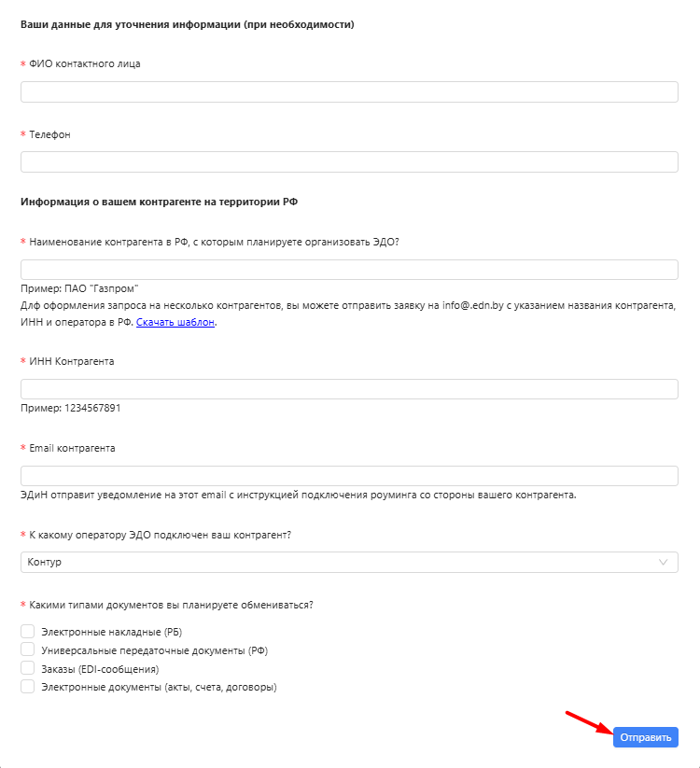This screenshot has width=700, height=768.
Task: Click the Скачать шаблон link
Action: [175, 322]
